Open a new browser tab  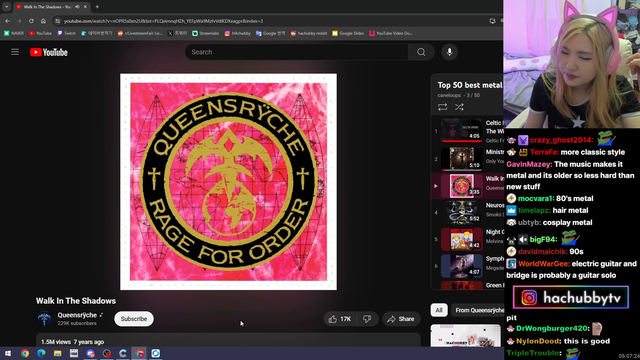click(x=97, y=7)
